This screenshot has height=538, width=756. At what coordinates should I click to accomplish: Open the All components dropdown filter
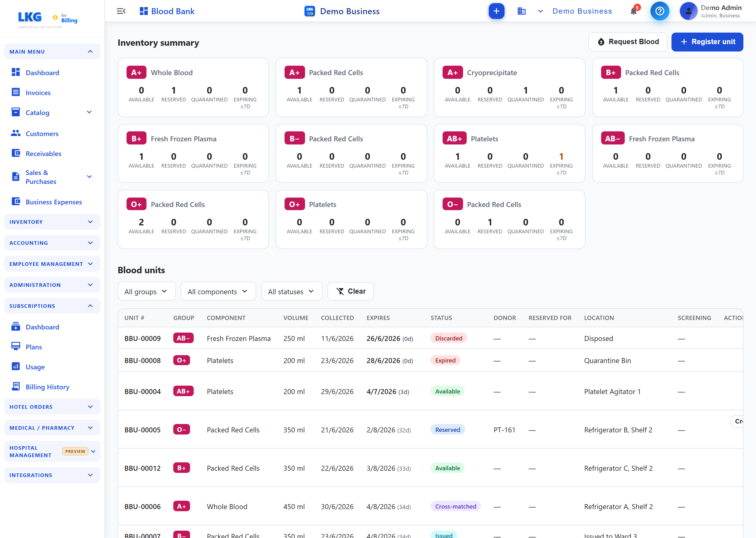(x=218, y=291)
